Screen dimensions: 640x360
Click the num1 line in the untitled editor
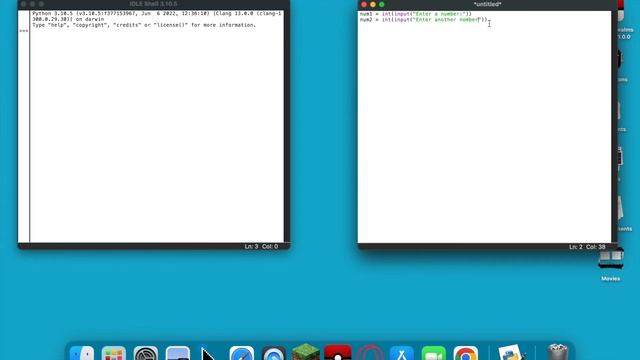(416, 14)
